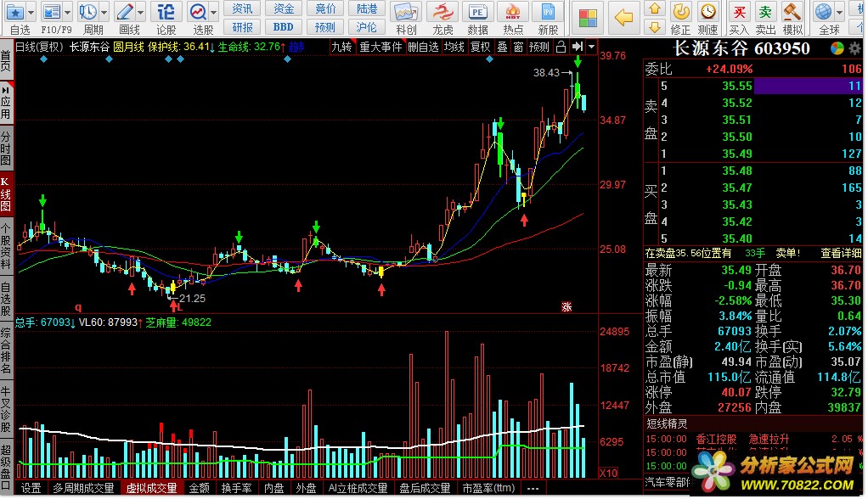The image size is (868, 499).
Task: Switch to the 分时图 sidebar tab
Action: 6,147
